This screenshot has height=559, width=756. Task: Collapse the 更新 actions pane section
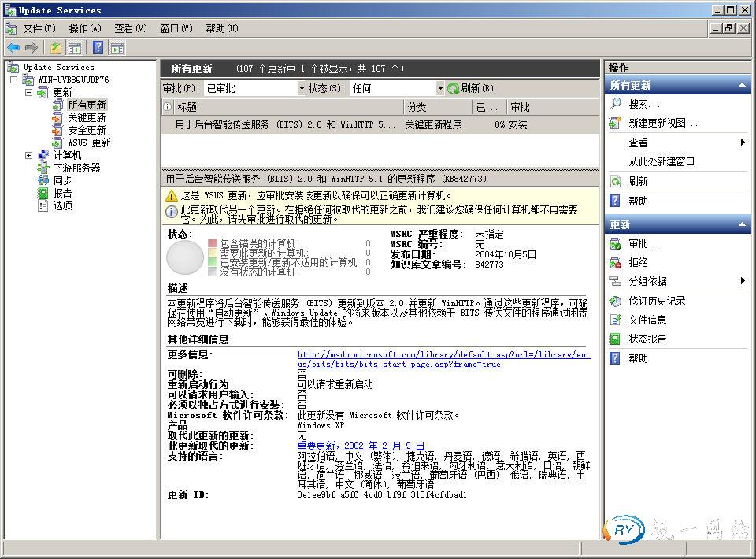click(740, 224)
